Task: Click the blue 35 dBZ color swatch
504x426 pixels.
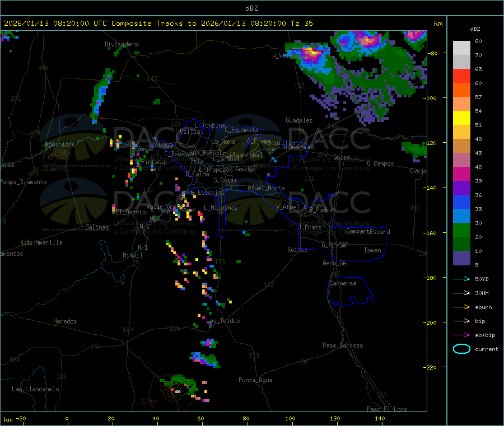Action: [x=461, y=202]
